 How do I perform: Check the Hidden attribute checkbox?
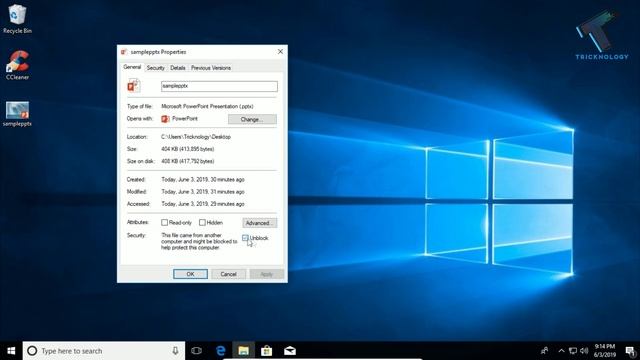(x=202, y=222)
